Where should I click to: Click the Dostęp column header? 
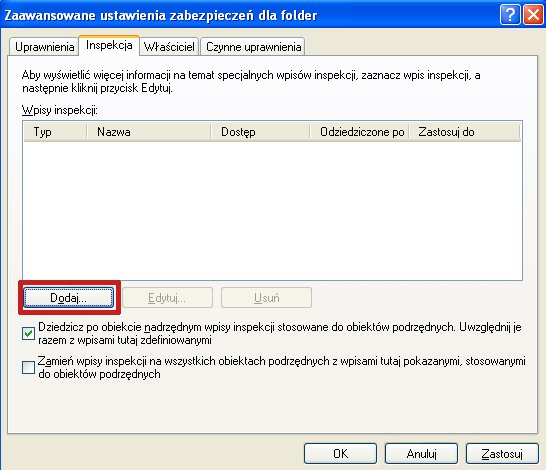[x=260, y=132]
